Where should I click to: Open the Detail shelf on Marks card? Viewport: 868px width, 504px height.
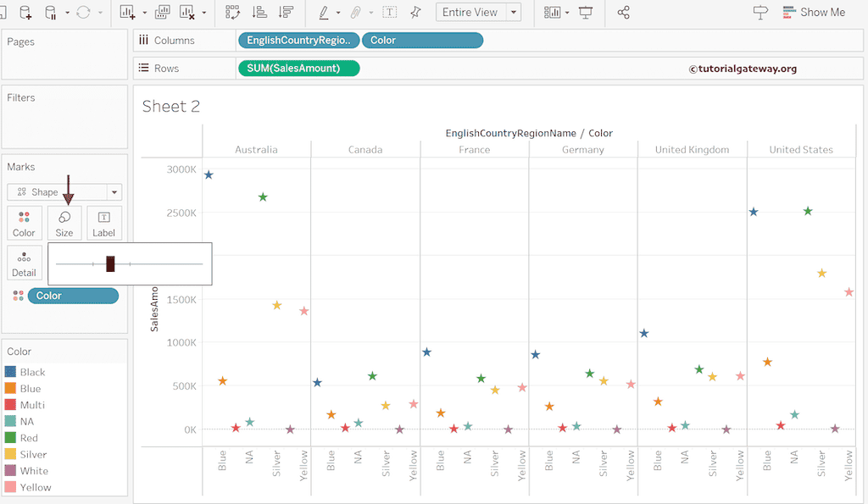[x=24, y=263]
